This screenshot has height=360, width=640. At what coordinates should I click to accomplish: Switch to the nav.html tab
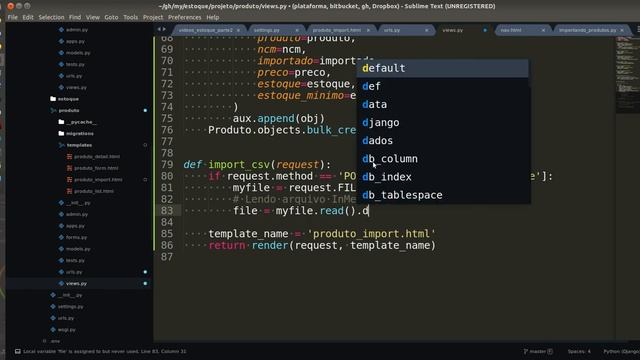click(x=511, y=30)
